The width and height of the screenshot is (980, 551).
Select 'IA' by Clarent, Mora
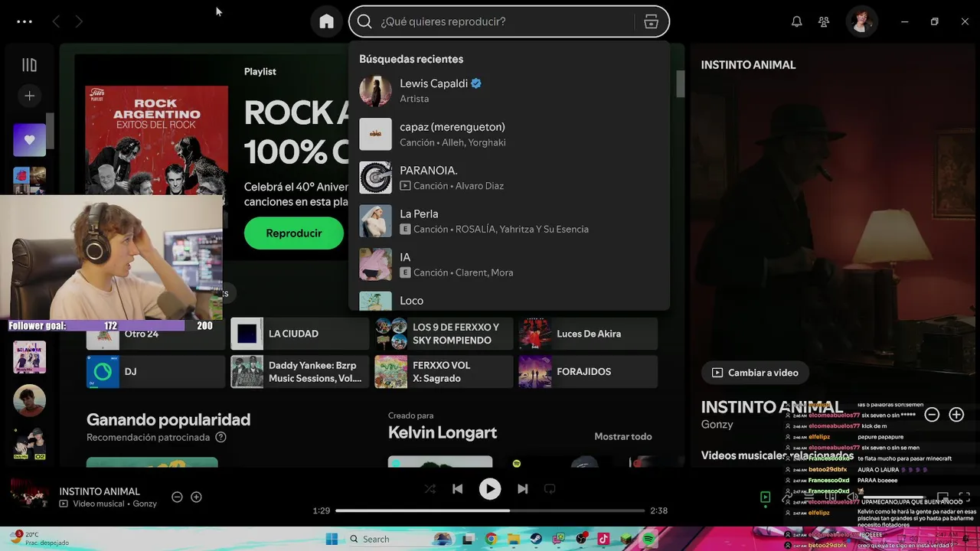(x=509, y=265)
